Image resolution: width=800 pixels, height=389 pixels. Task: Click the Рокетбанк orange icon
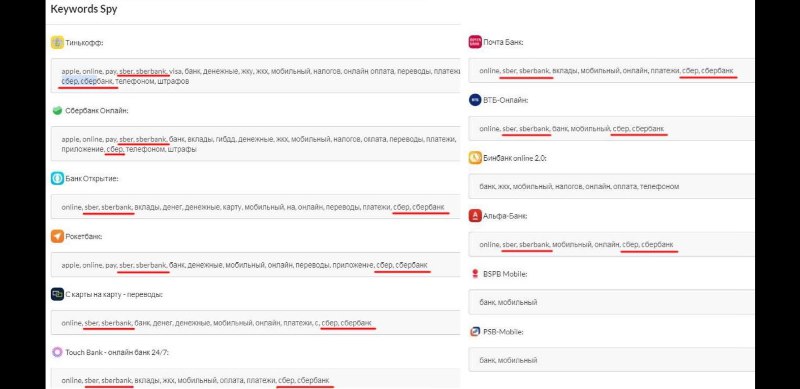coord(57,236)
